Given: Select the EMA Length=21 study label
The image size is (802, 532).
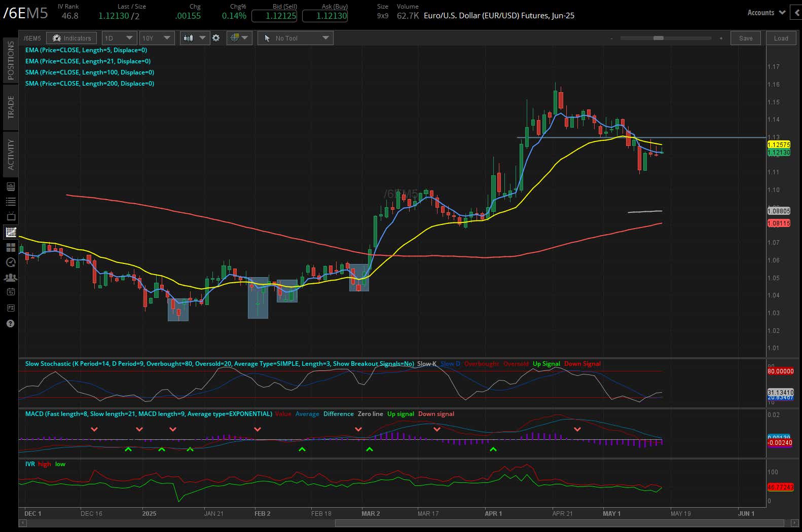Looking at the screenshot, I should pyautogui.click(x=88, y=61).
